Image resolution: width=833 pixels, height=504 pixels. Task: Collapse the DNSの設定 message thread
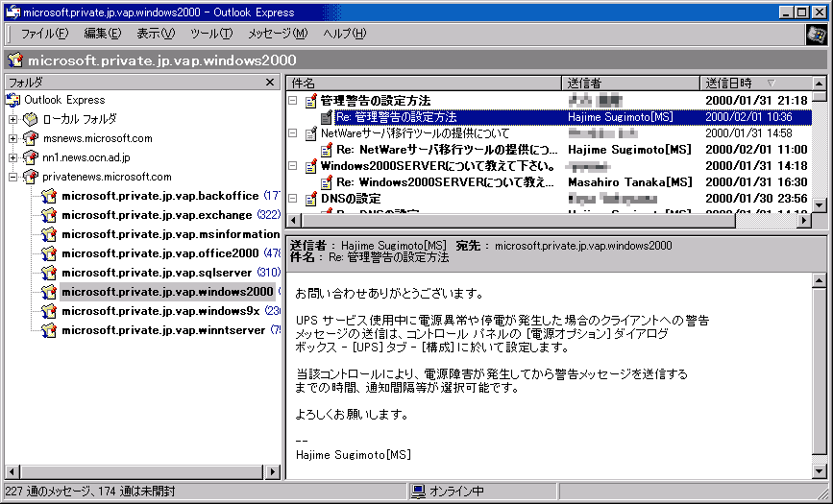[x=293, y=199]
